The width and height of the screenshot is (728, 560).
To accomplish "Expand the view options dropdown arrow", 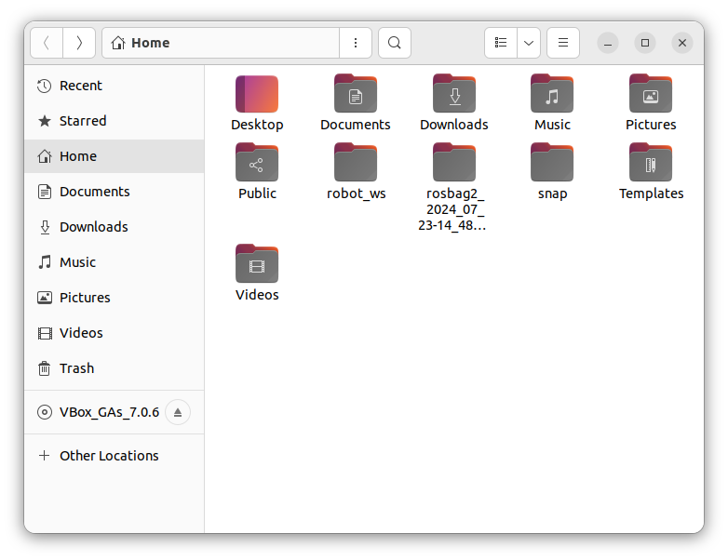I will click(529, 43).
